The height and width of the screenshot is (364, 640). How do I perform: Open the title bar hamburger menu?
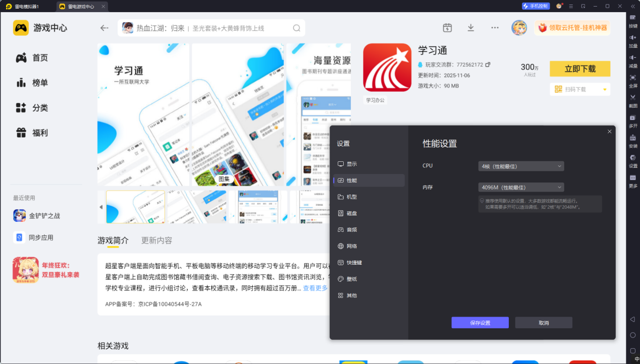point(571,6)
